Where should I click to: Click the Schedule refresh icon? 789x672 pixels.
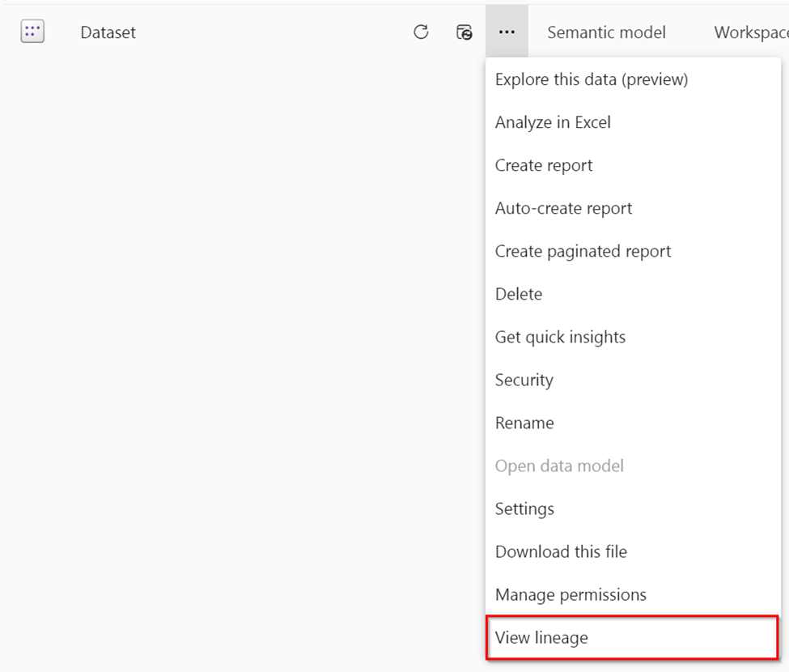[464, 32]
